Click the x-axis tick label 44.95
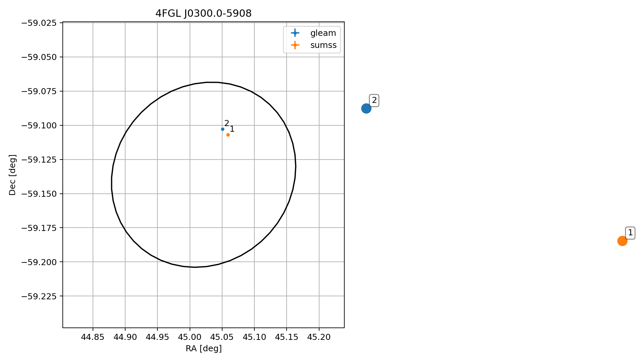 tap(157, 337)
